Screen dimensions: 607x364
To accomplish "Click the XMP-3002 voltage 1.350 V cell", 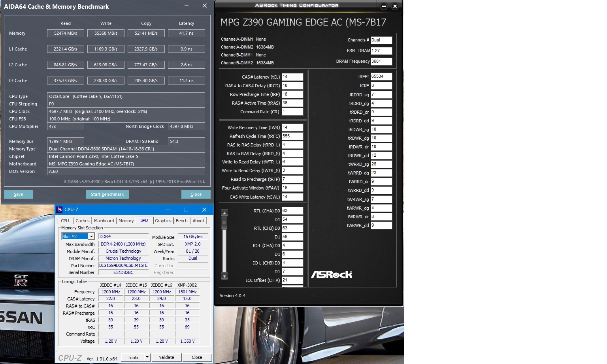I will 187,341.
